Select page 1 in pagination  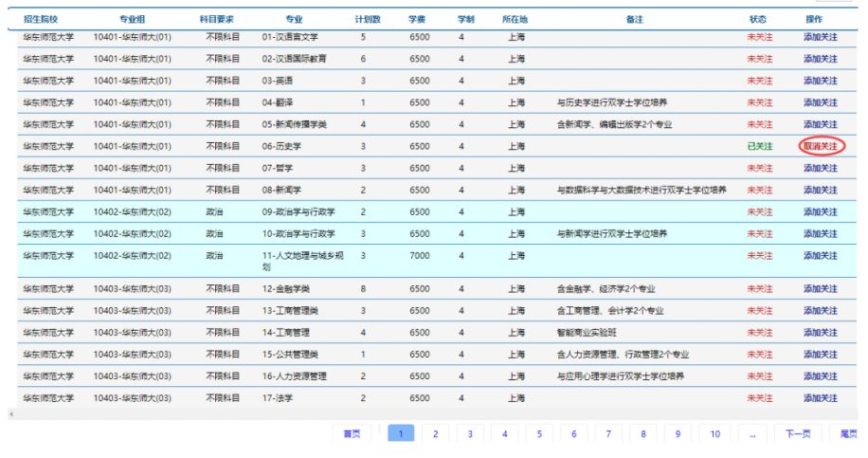coord(401,433)
